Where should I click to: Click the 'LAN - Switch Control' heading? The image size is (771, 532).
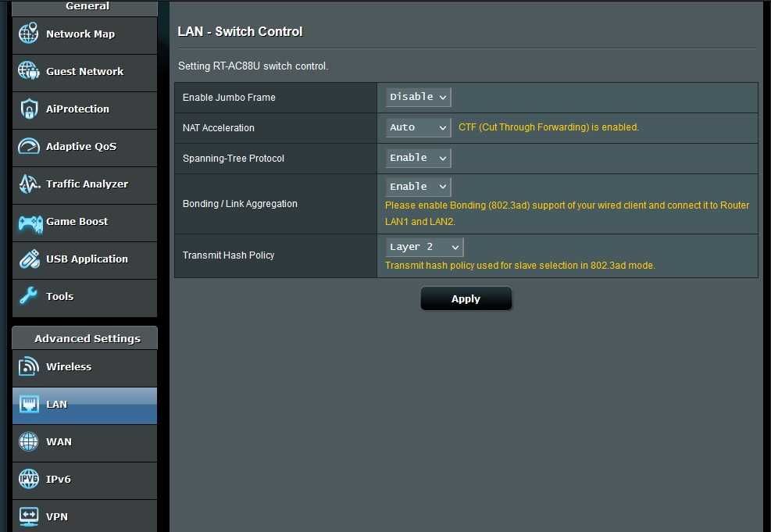pyautogui.click(x=240, y=31)
